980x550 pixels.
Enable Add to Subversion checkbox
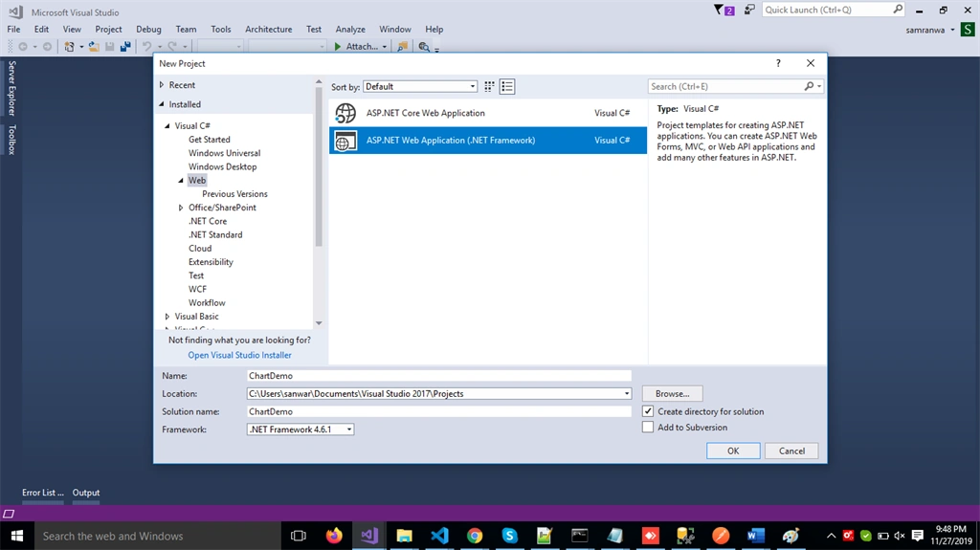tap(648, 427)
